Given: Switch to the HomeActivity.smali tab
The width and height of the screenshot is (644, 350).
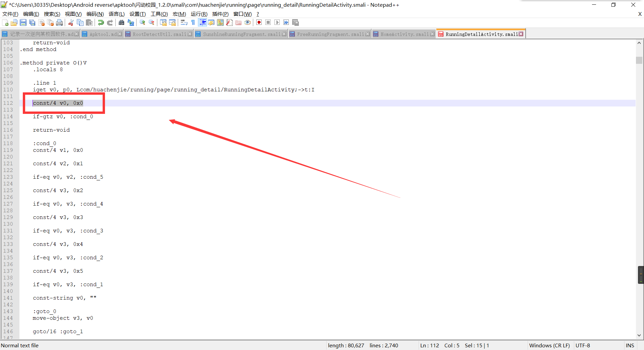Looking at the screenshot, I should tap(404, 34).
